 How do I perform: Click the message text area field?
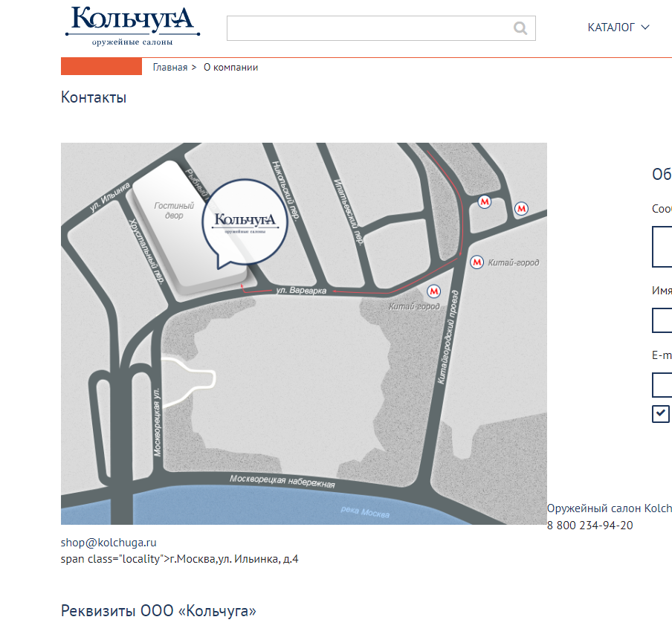click(662, 247)
